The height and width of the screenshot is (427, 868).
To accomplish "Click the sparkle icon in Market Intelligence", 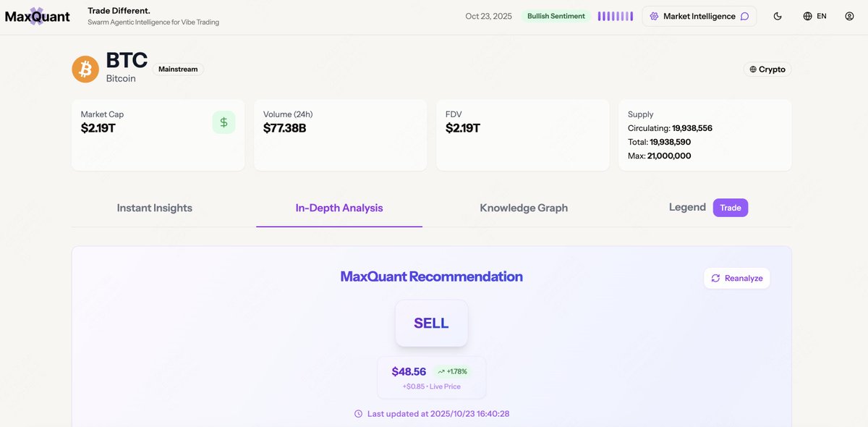I will coord(654,16).
